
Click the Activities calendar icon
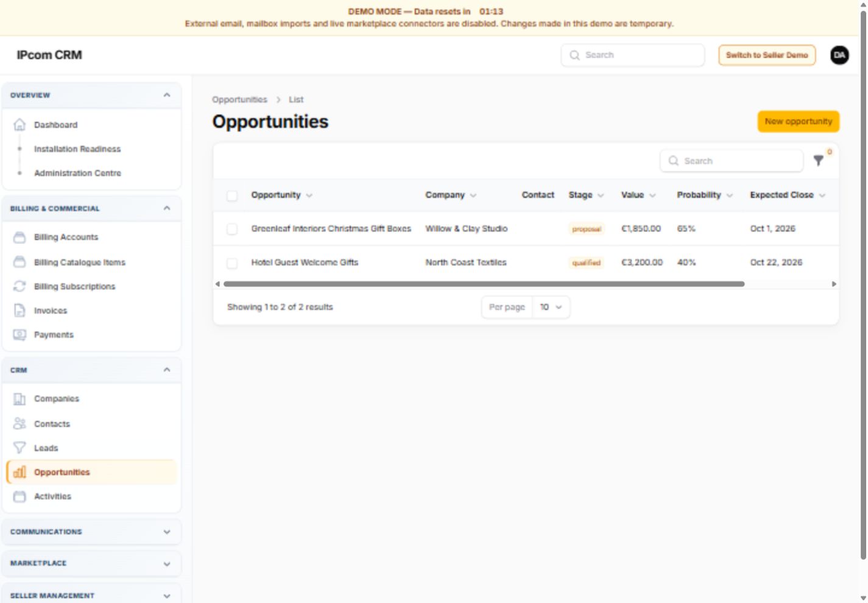pos(19,496)
